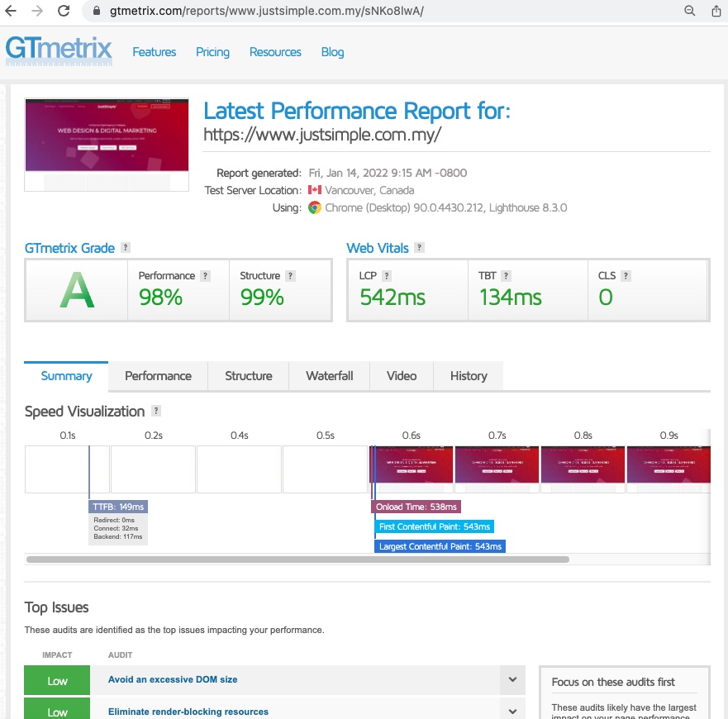The width and height of the screenshot is (728, 719).
Task: Click the CLS value 0
Action: point(606,298)
